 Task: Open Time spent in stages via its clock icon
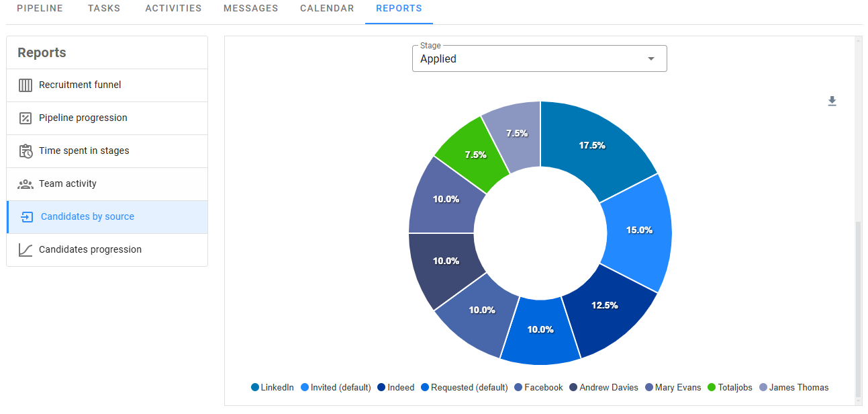pos(26,151)
